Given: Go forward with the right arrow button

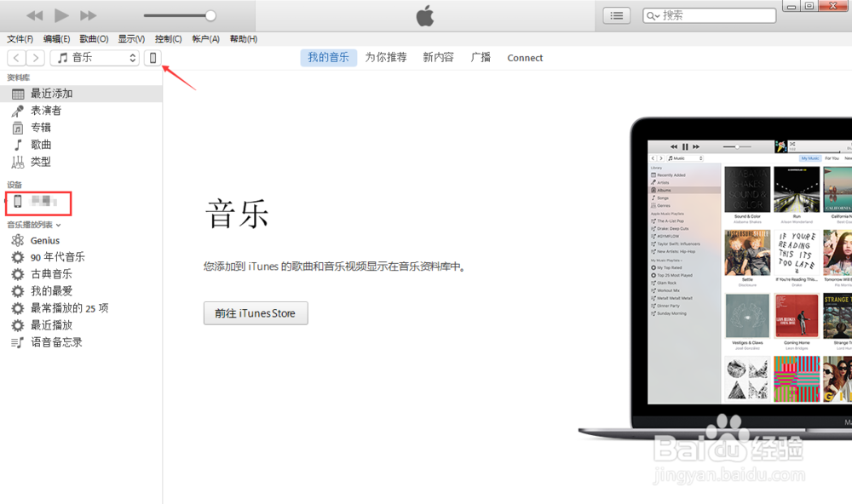Looking at the screenshot, I should (x=35, y=58).
